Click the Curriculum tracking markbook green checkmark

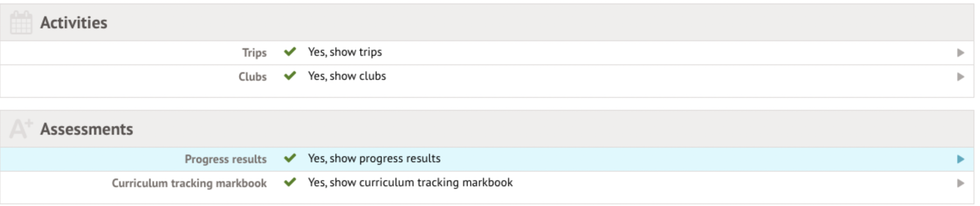[290, 182]
